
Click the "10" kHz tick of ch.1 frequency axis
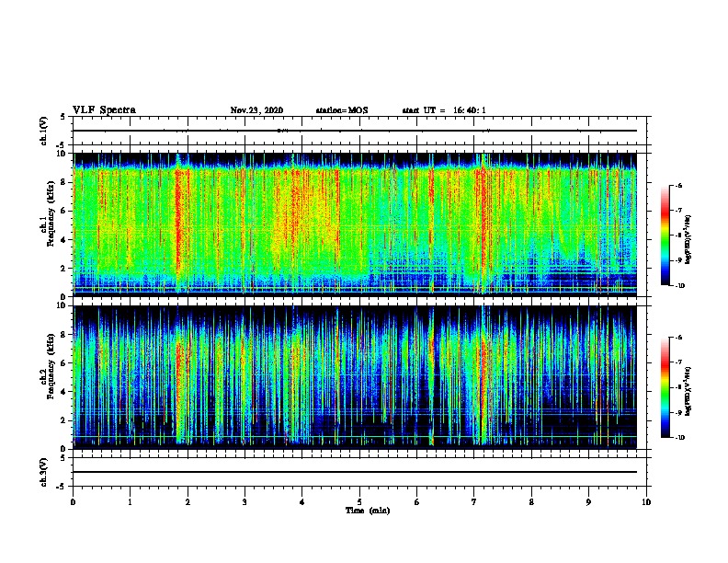tap(62, 154)
